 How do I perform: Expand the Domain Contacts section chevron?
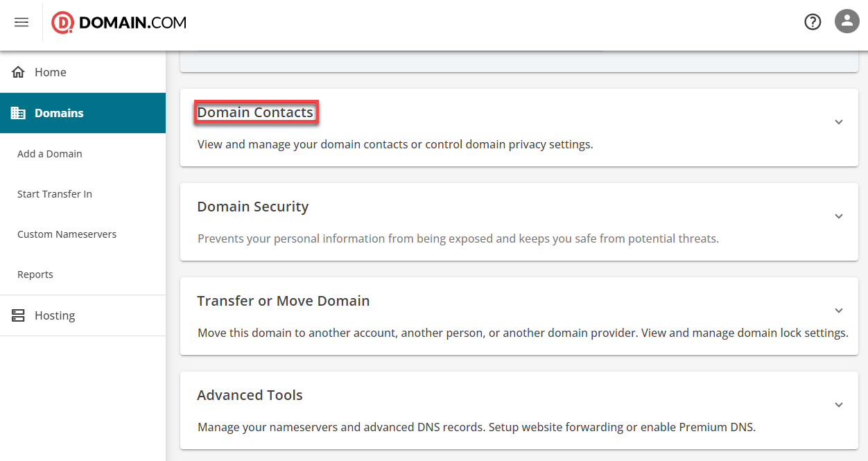pyautogui.click(x=839, y=122)
